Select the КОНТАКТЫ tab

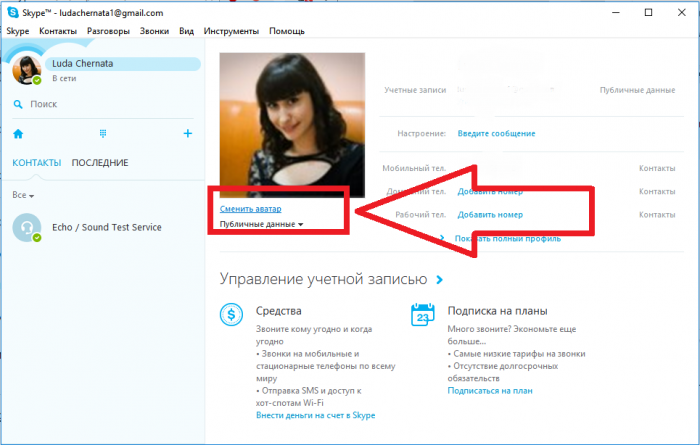click(x=37, y=163)
